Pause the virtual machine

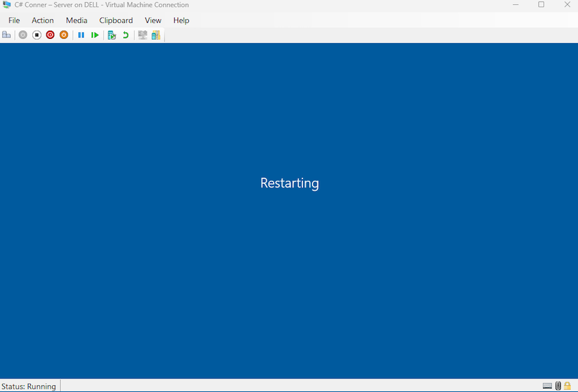click(x=81, y=35)
